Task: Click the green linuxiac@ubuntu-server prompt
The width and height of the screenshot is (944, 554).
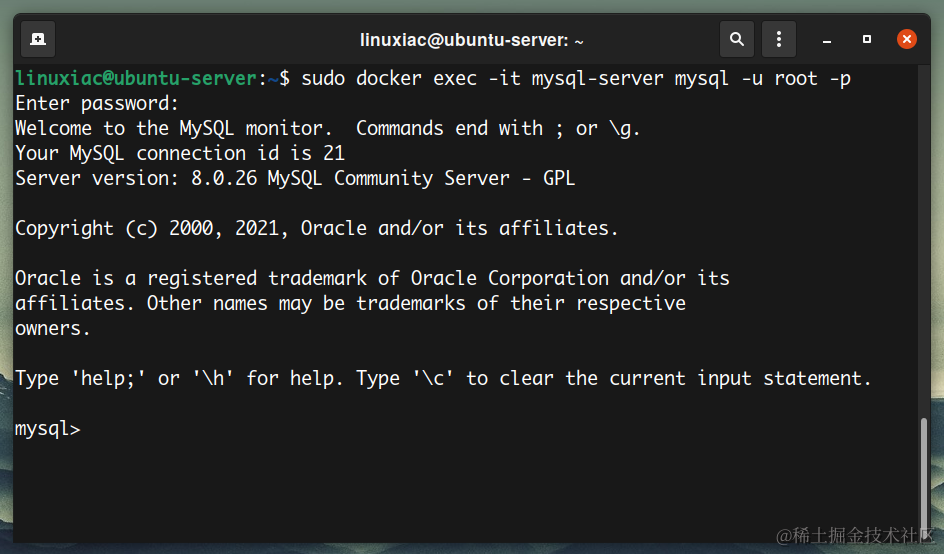Action: (x=136, y=79)
